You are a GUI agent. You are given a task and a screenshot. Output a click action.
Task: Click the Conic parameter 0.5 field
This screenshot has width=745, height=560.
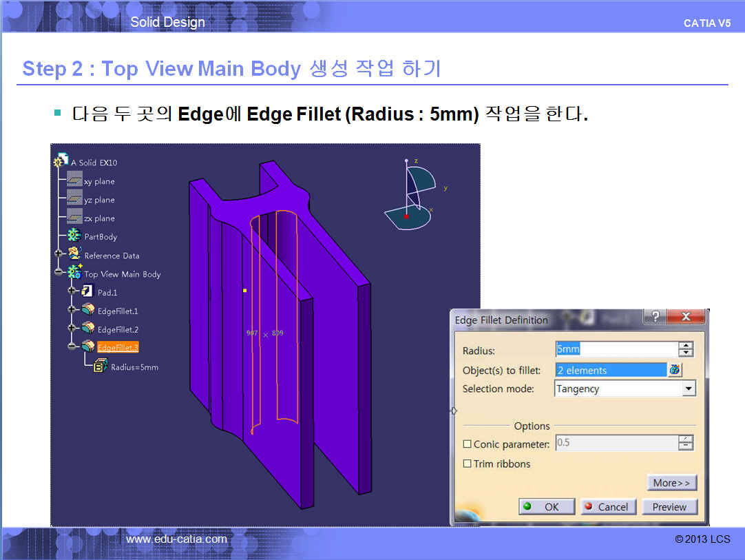pos(617,443)
